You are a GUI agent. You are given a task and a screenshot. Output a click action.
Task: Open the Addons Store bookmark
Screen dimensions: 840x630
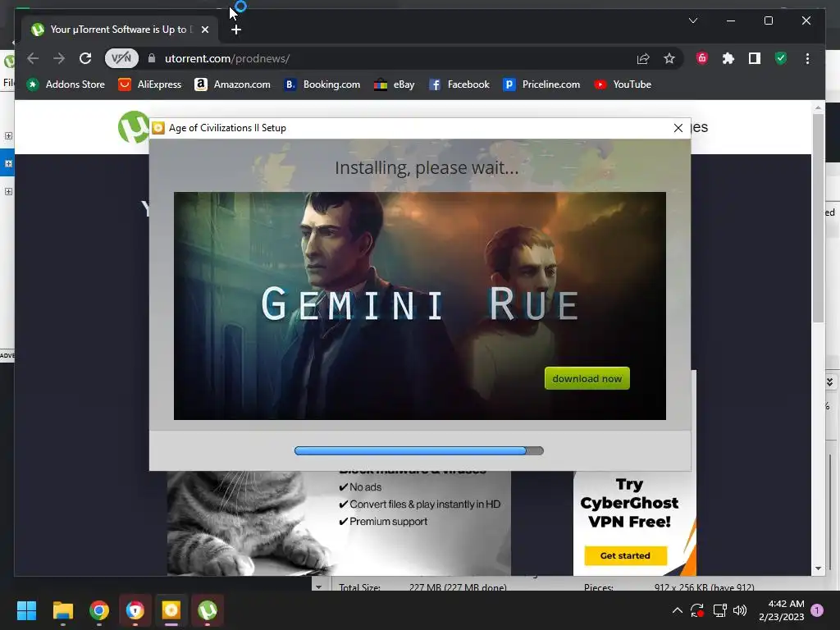coord(66,84)
